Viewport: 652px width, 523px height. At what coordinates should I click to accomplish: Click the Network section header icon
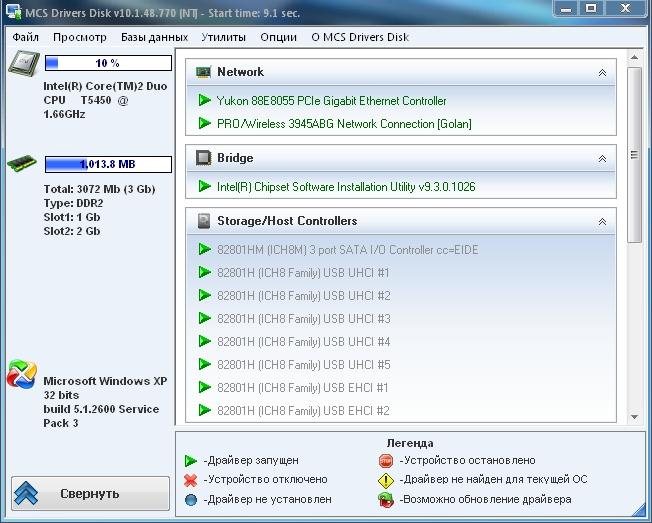click(203, 72)
